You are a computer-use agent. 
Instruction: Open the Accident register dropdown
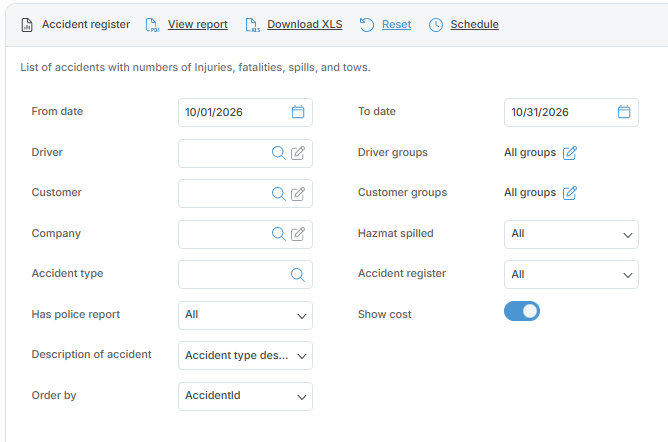(571, 275)
